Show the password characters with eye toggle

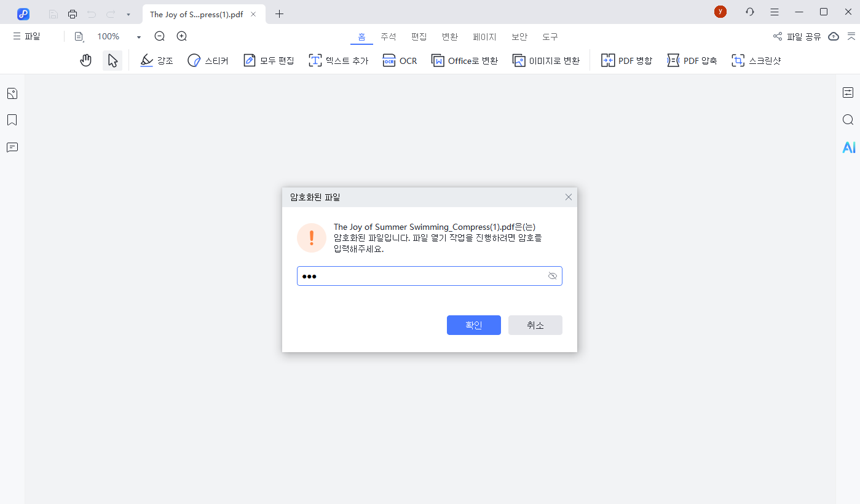552,275
